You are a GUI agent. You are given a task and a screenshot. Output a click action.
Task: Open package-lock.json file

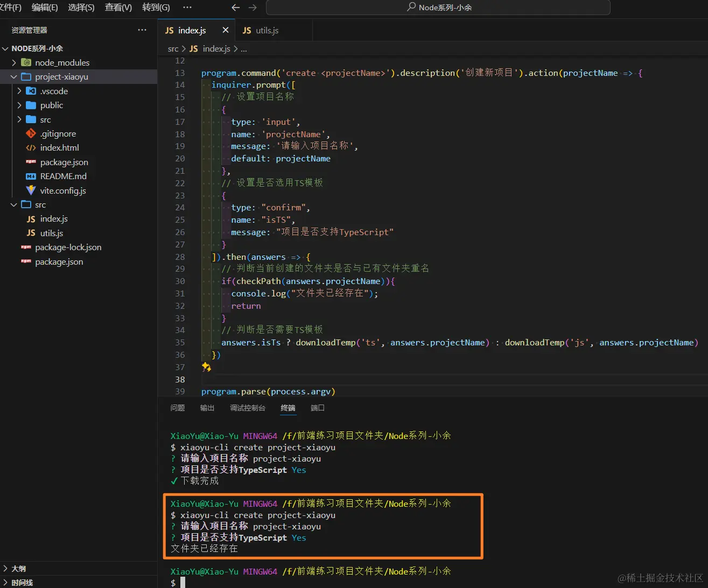point(68,247)
